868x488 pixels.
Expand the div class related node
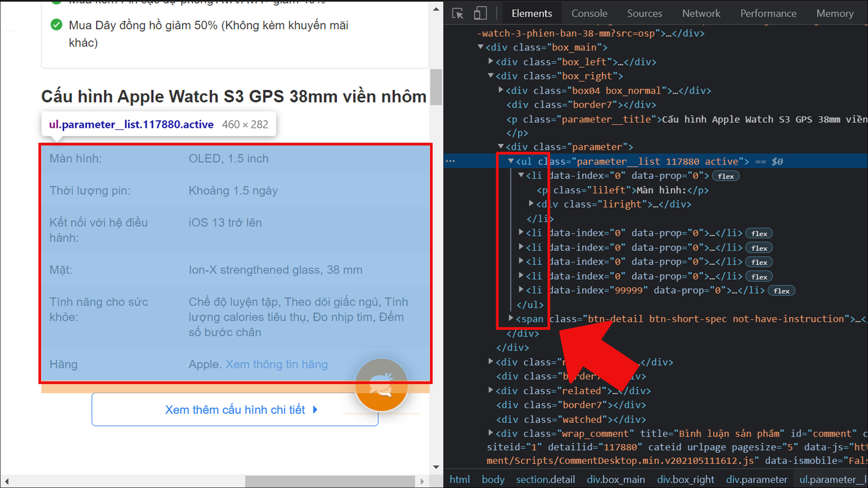(491, 390)
